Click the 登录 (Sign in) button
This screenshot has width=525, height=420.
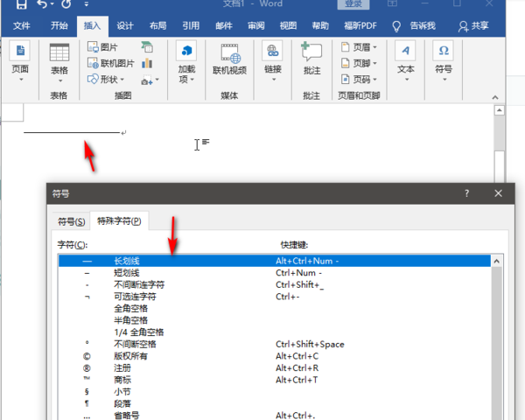(353, 4)
